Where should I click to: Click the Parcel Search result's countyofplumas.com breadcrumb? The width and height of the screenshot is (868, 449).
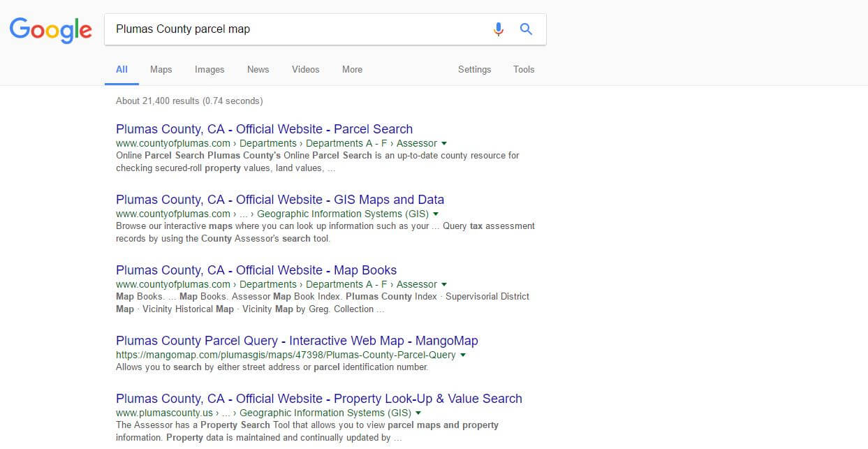pyautogui.click(x=276, y=143)
